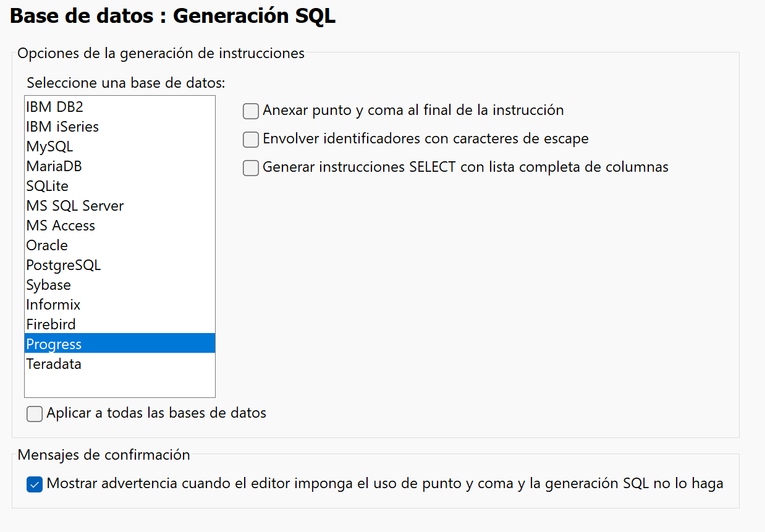Image resolution: width=765 pixels, height=532 pixels.
Task: Check 'Aplicar a todas las bases de datos'
Action: coord(34,413)
